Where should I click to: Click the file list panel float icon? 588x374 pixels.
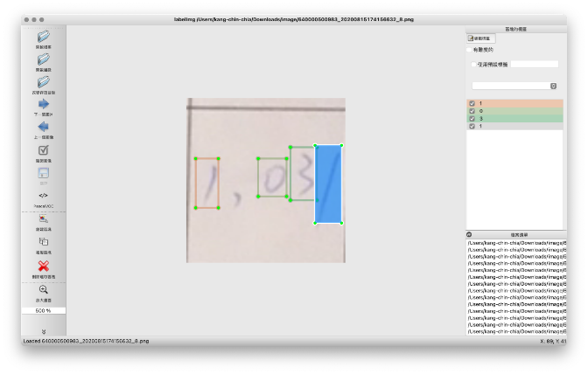(469, 234)
